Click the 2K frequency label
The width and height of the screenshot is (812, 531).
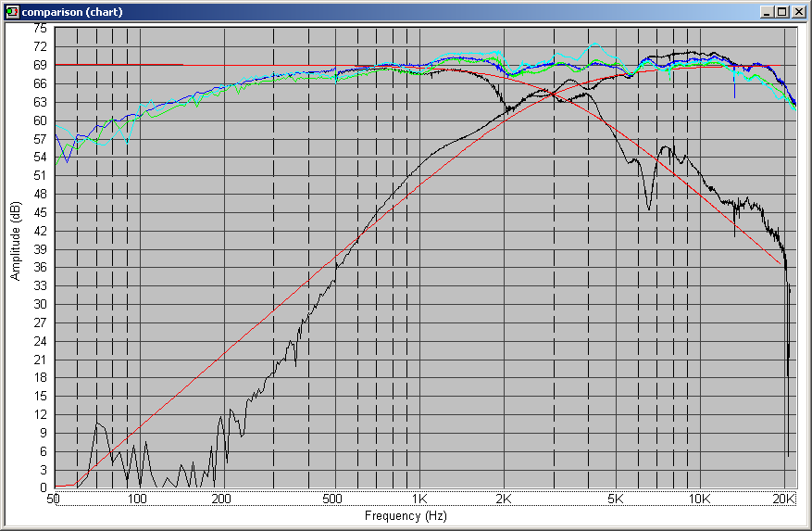[x=504, y=499]
